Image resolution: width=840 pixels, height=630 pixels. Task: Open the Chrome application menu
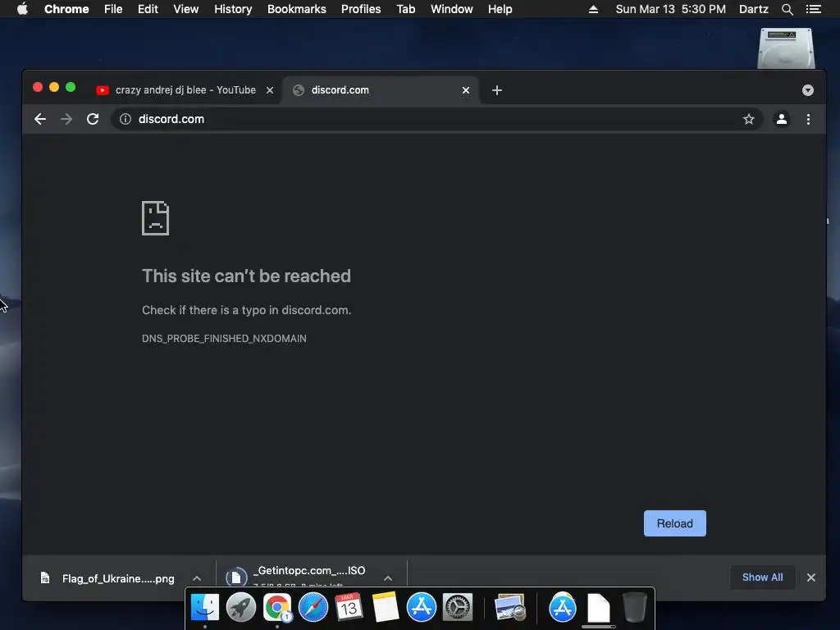[66, 9]
